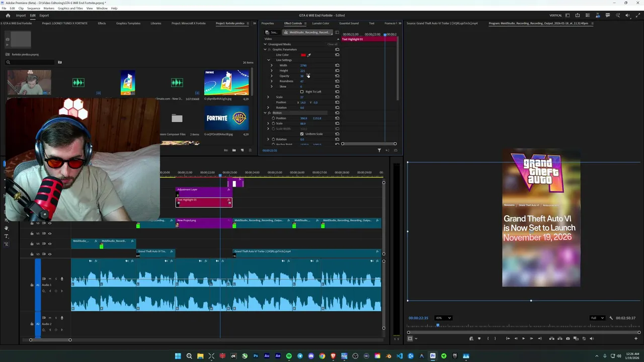Create new bin in project panel
Screen dimensions: 644x362
(233, 150)
